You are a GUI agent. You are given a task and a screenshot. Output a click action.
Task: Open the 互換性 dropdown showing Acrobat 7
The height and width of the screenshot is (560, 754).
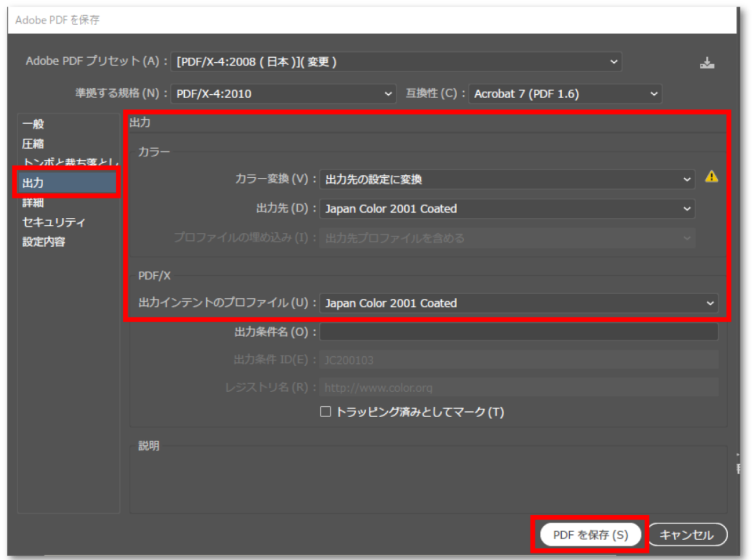pos(564,93)
